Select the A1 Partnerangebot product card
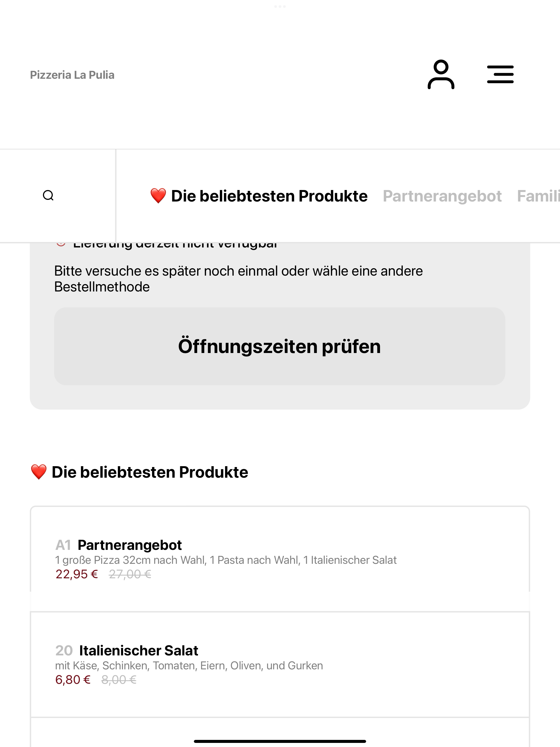 click(280, 559)
